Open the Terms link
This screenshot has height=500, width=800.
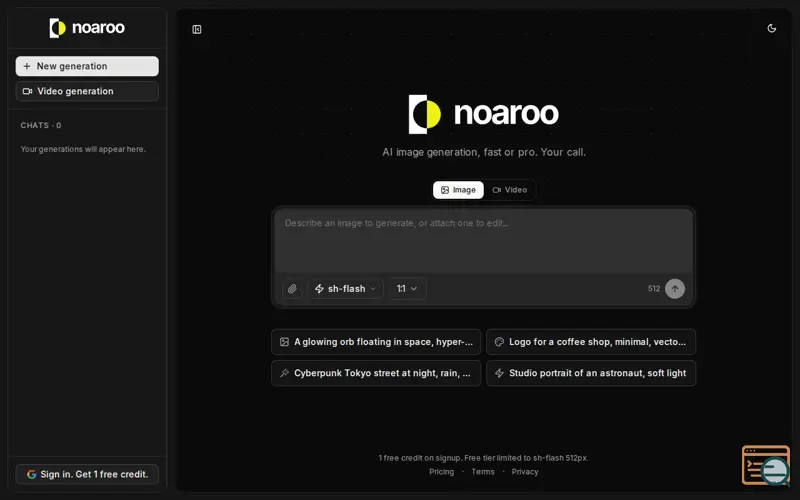(483, 472)
